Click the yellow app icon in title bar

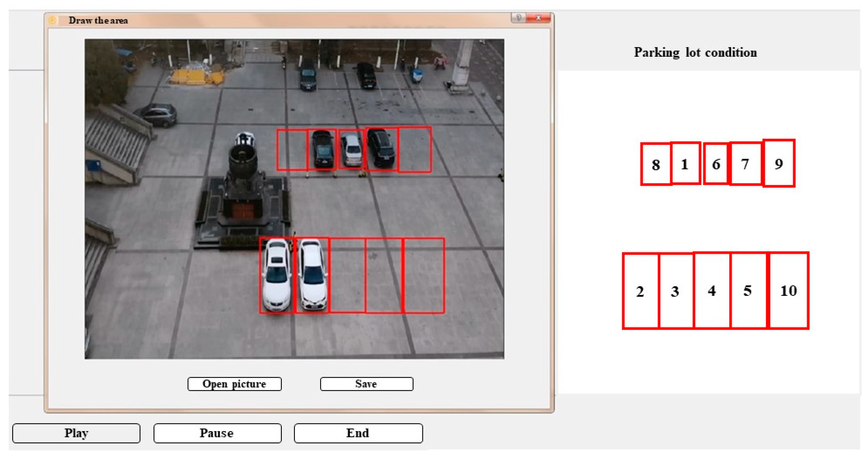click(52, 21)
